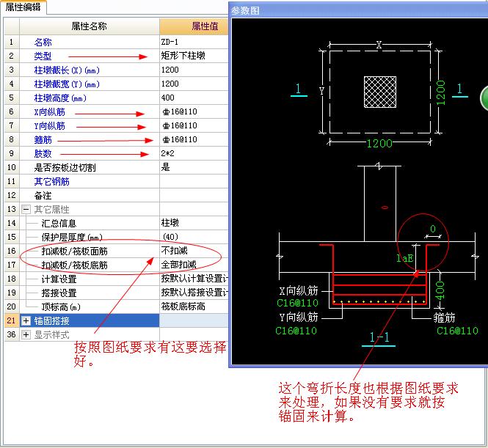Click the 1-1 section label in 参数图
The image size is (488, 448).
tap(379, 337)
